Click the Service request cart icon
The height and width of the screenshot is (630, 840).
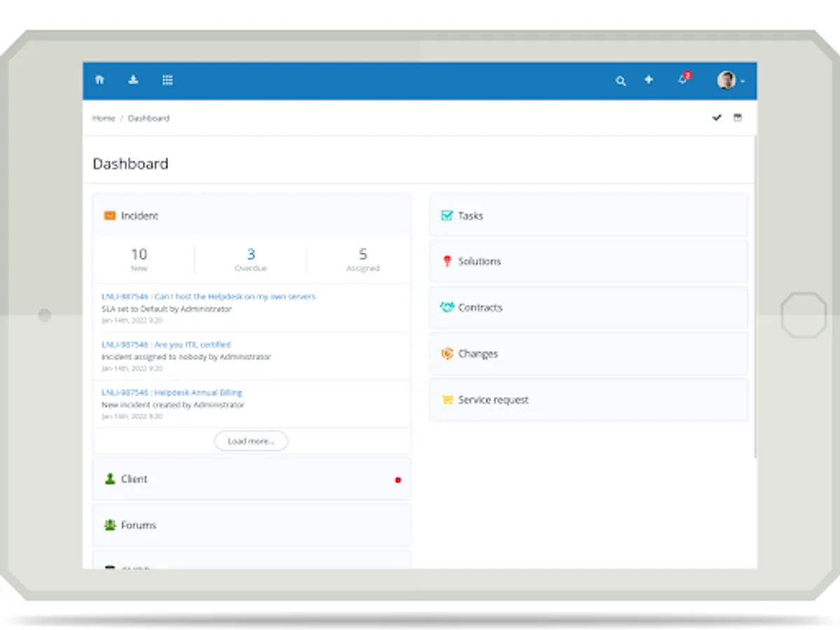[447, 400]
